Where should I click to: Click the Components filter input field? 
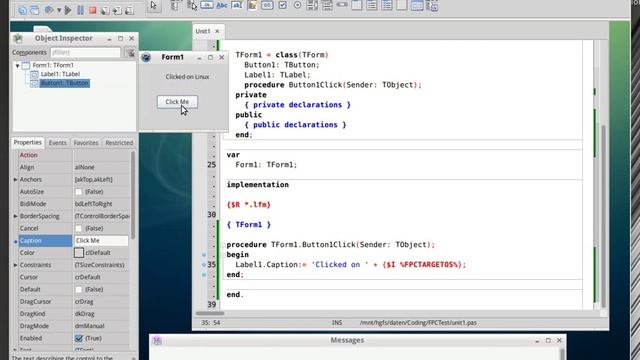click(85, 52)
